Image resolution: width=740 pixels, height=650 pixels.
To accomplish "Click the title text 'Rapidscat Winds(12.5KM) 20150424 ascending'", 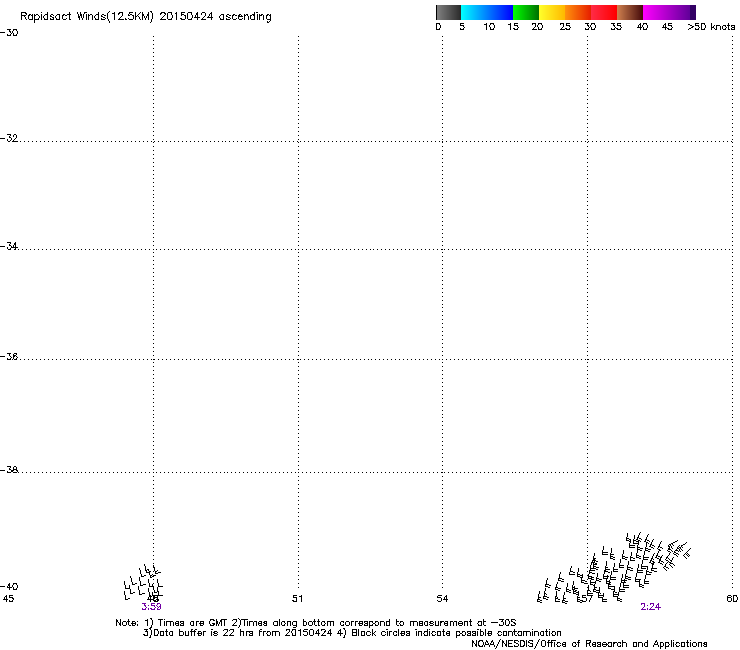I will click(x=146, y=17).
